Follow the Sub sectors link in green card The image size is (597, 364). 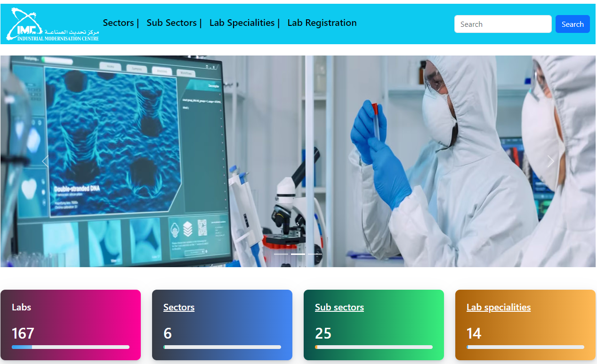click(x=339, y=307)
